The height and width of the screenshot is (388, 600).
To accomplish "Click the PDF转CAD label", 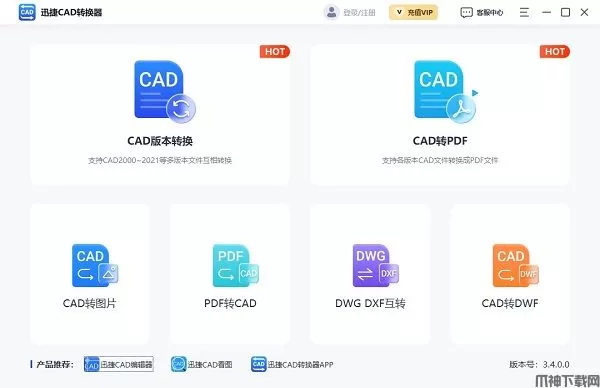I will coord(230,303).
